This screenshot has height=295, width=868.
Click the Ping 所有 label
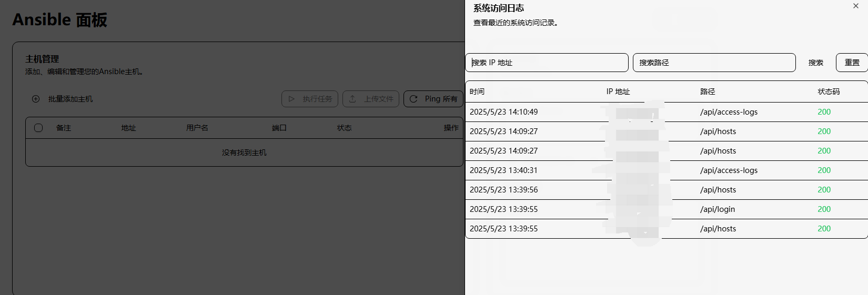[441, 99]
